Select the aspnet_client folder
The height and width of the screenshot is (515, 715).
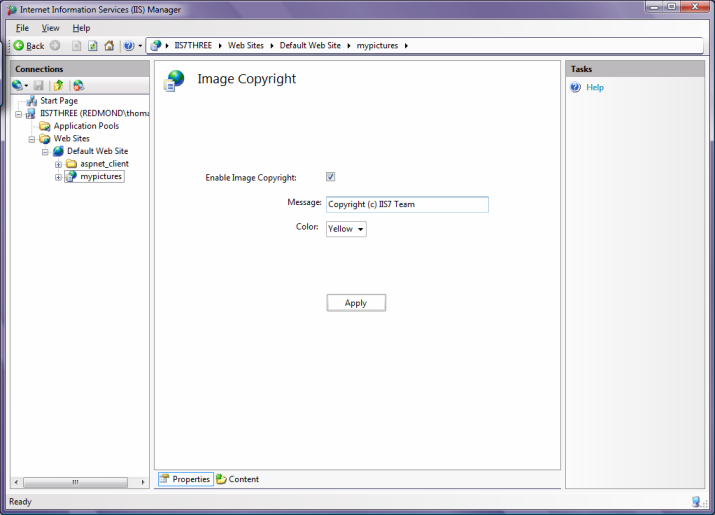(x=104, y=163)
